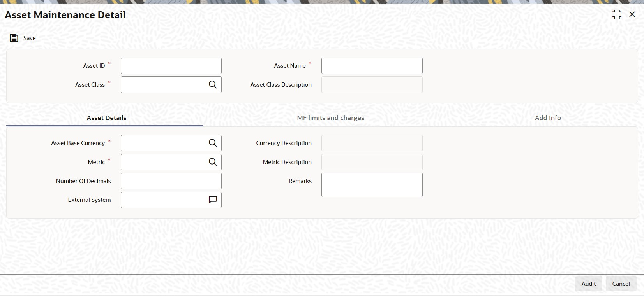Open the Asset Class lookup search icon
The width and height of the screenshot is (644, 296).
tap(213, 84)
